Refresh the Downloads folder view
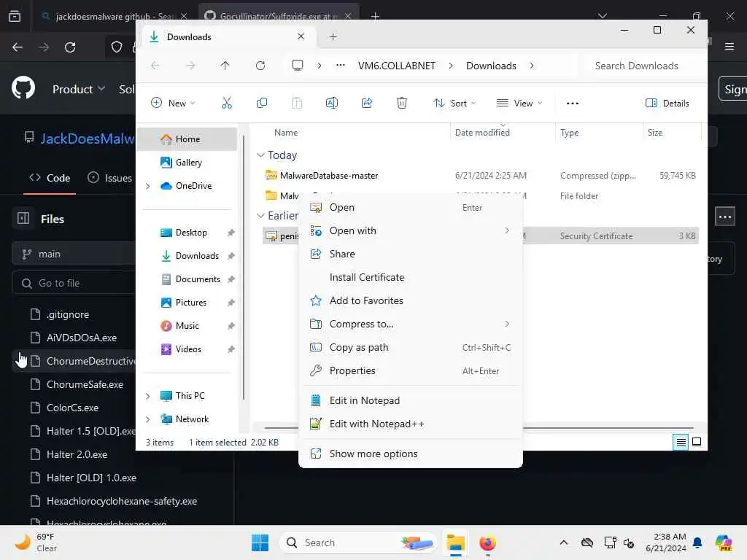 (x=260, y=66)
